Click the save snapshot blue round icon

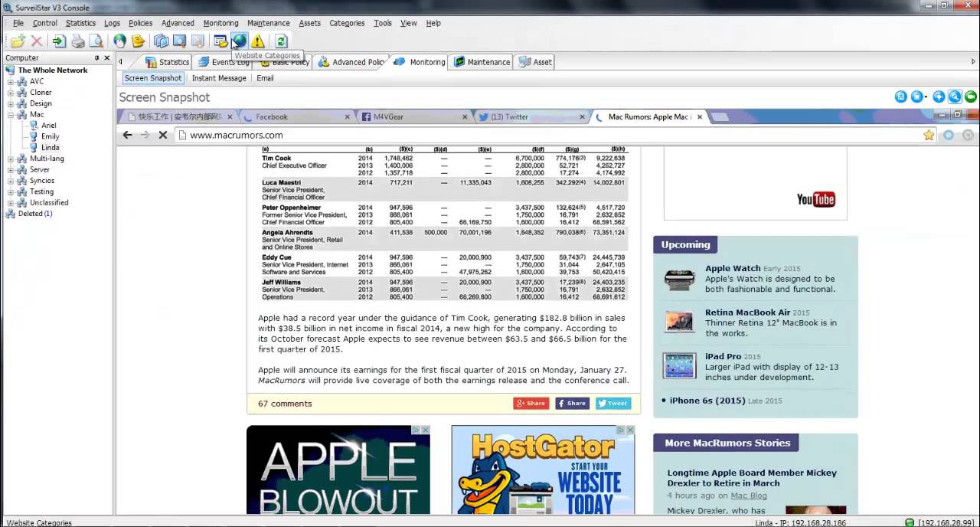point(901,97)
